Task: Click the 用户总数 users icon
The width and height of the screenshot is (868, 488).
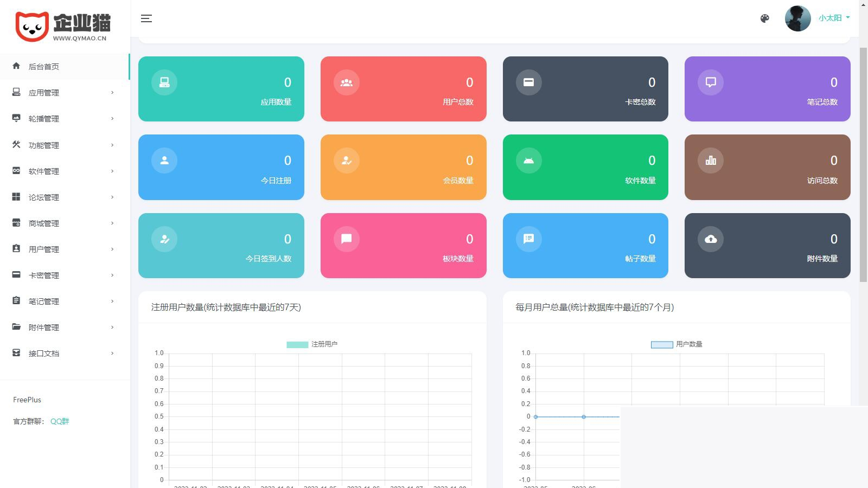Action: tap(346, 82)
